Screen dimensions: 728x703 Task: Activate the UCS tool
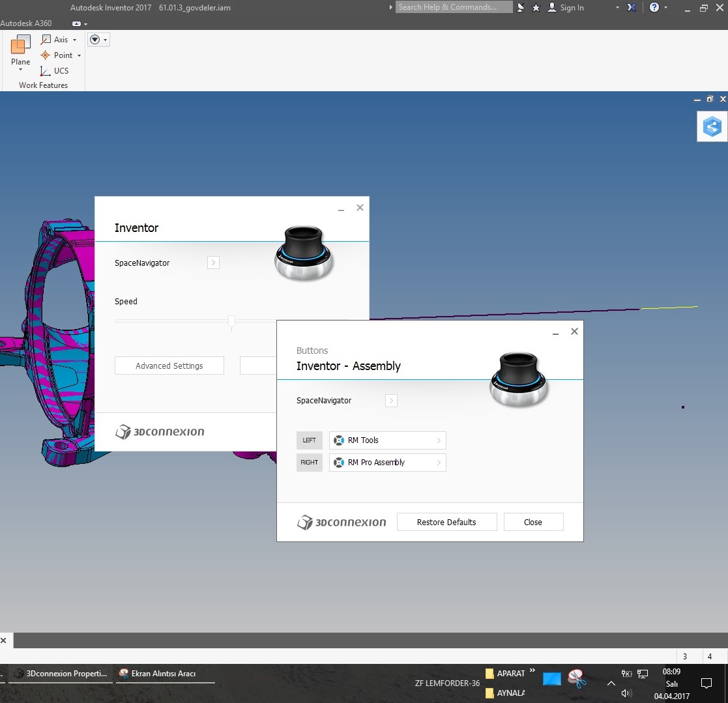(x=55, y=70)
